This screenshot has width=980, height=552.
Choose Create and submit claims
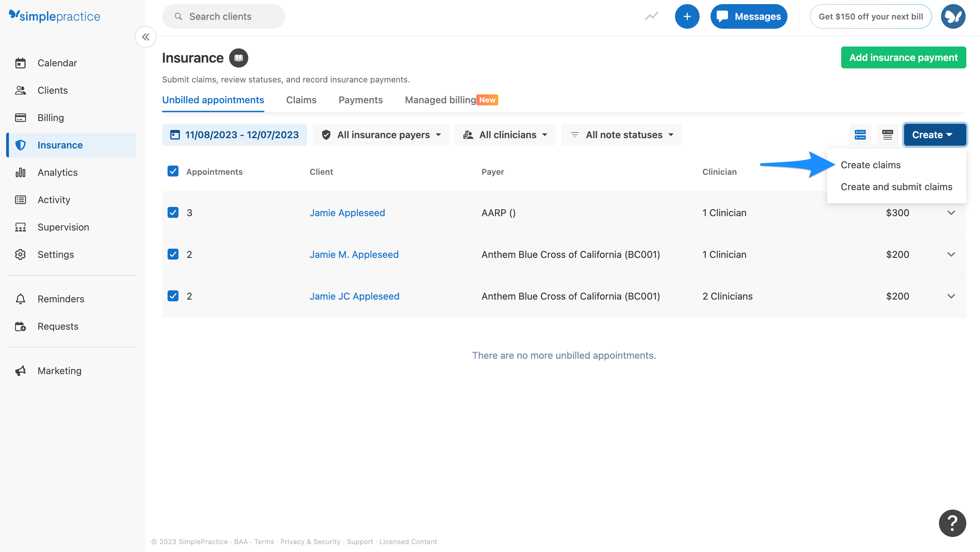click(x=896, y=187)
